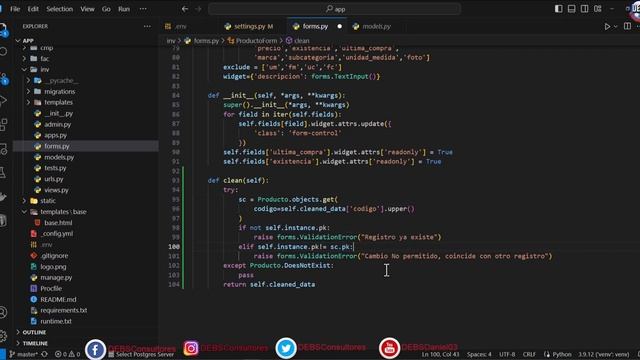Image resolution: width=640 pixels, height=360 pixels.
Task: Close forms.py tab via unsaved dot
Action: pyautogui.click(x=340, y=27)
